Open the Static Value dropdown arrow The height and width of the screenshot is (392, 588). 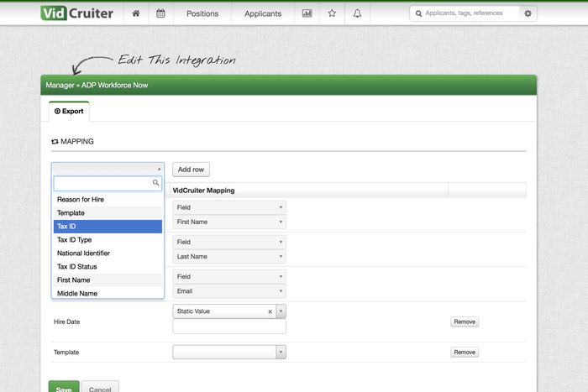coord(281,311)
